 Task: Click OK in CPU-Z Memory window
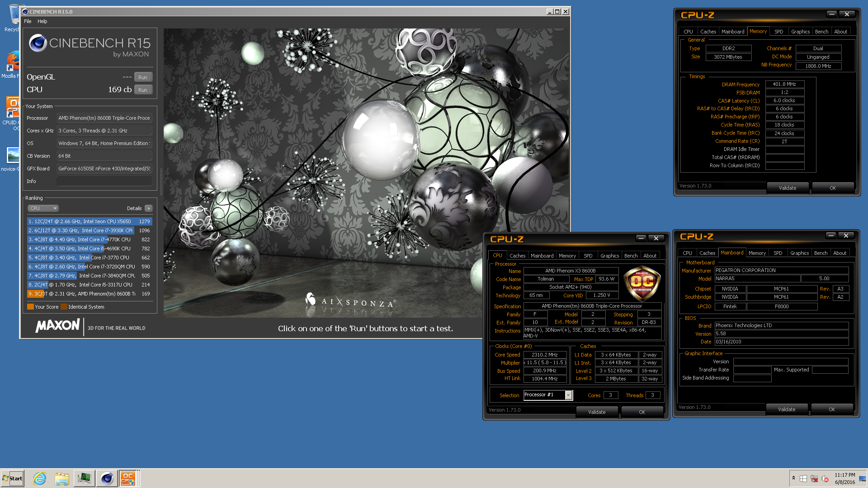[833, 188]
